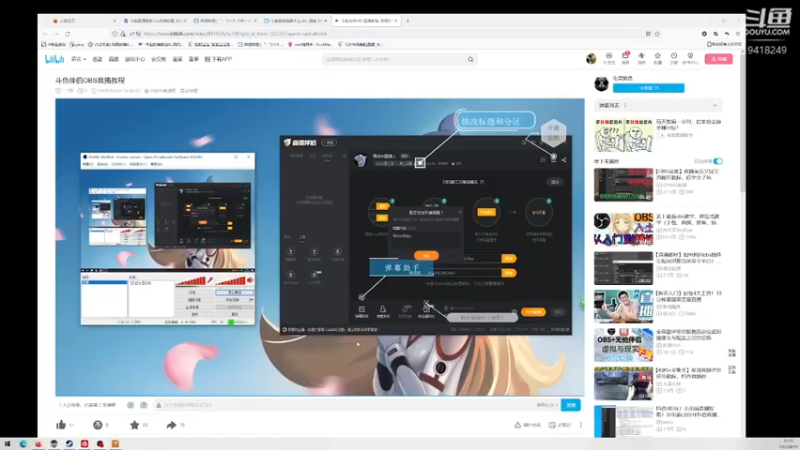
Task: Click the blue follow uploader button
Action: [x=648, y=88]
